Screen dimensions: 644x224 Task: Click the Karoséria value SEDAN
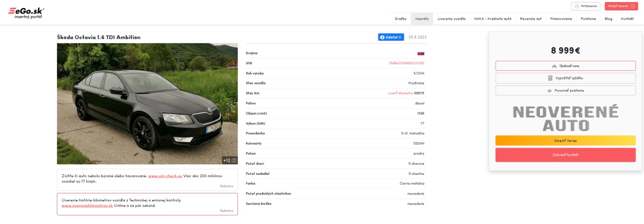click(x=419, y=144)
